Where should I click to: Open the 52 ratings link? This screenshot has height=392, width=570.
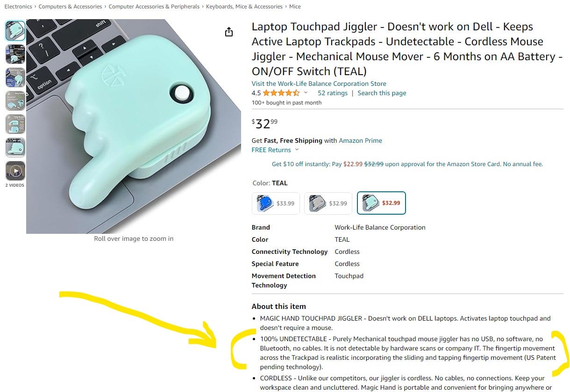tap(333, 93)
